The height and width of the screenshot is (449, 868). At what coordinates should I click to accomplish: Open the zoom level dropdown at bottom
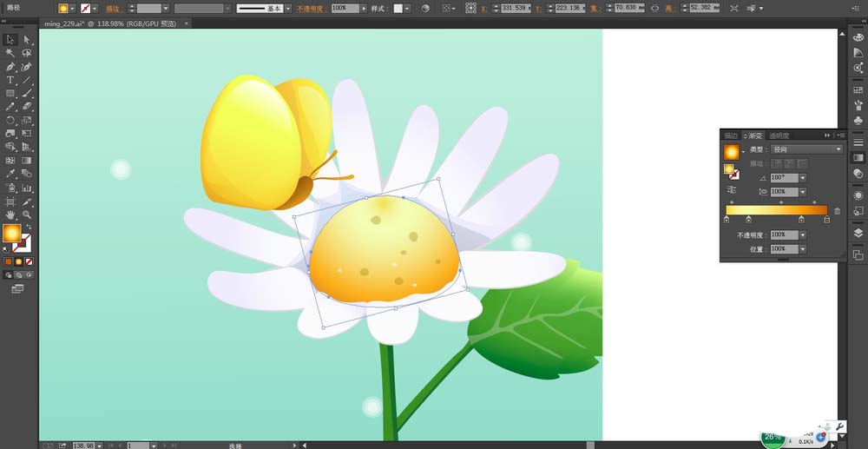tap(99, 446)
